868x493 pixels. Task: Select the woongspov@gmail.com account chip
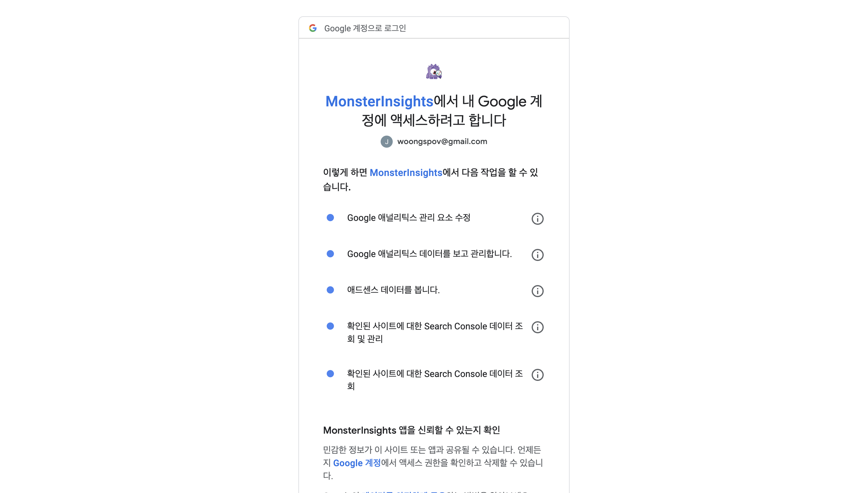[x=434, y=142]
